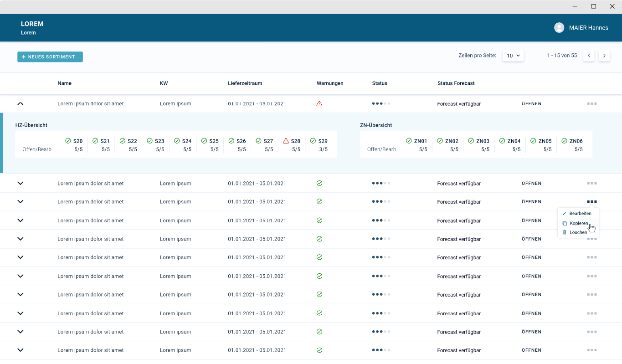The image size is (622, 364).
Task: Open the first row via ÖFFNEN
Action: coord(531,103)
